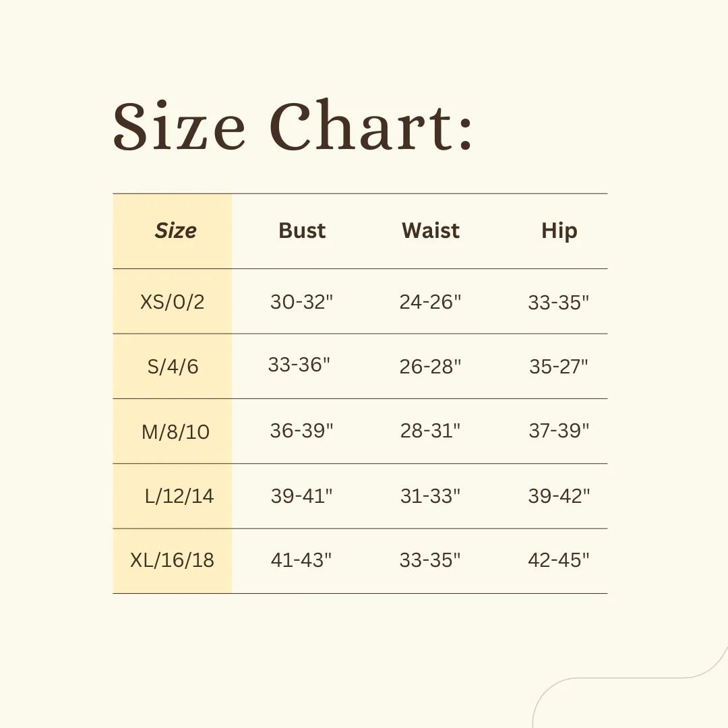
Task: Select the Size column header
Action: click(x=175, y=231)
